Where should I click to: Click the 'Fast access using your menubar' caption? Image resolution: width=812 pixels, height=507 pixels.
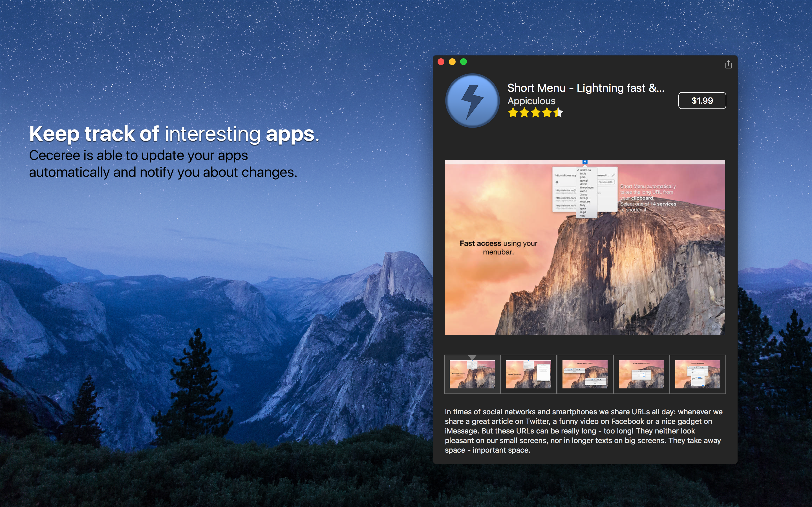pyautogui.click(x=498, y=248)
